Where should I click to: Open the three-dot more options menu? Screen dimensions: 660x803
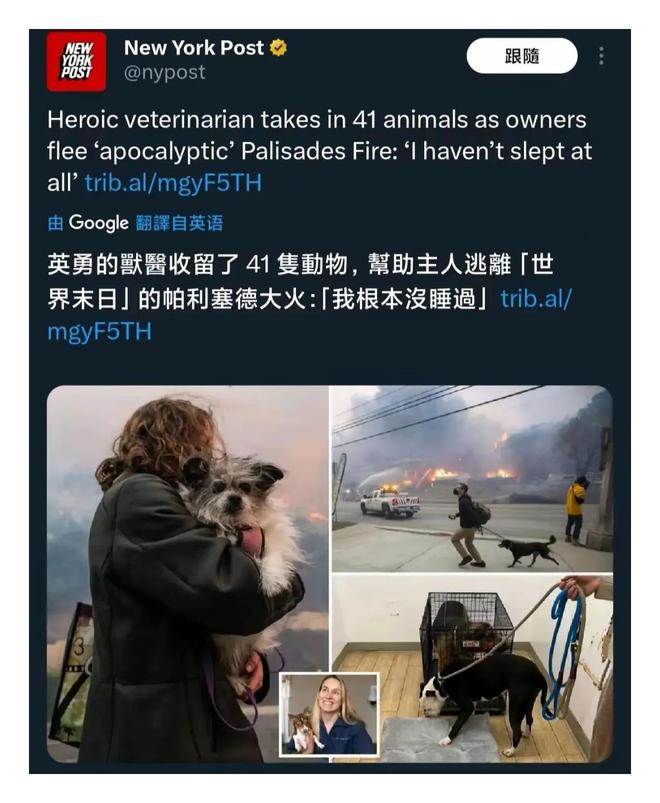pos(601,56)
